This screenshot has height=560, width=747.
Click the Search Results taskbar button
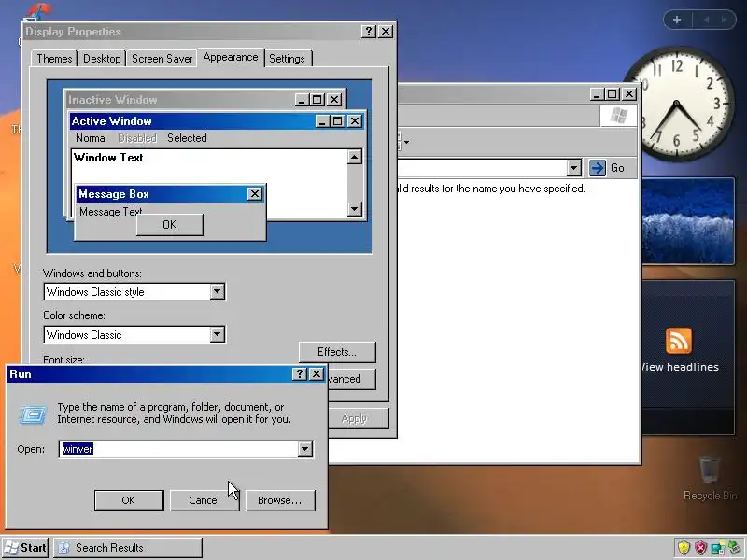(x=128, y=548)
